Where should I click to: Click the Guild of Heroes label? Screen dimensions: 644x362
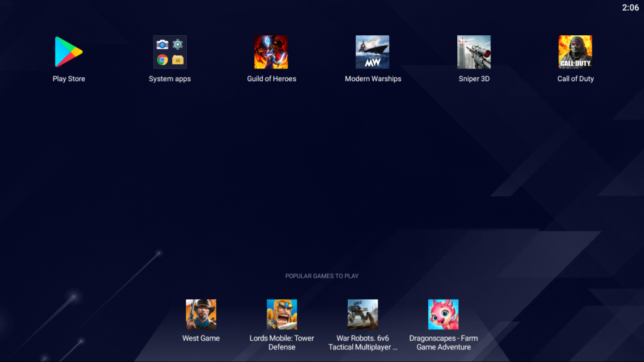(x=272, y=79)
